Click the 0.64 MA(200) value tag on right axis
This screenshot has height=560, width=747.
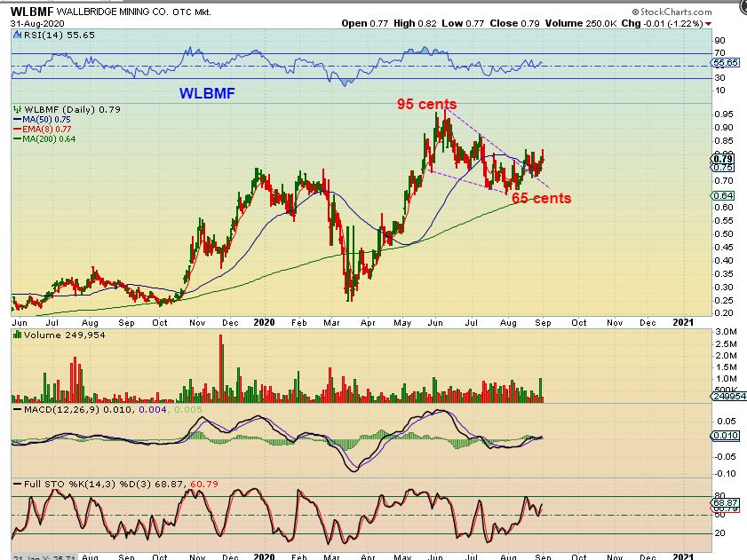(x=723, y=196)
